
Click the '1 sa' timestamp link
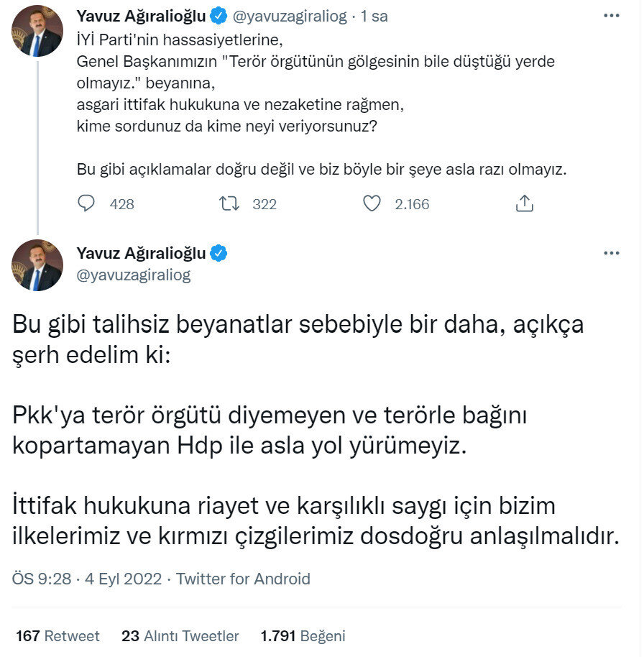[x=374, y=16]
